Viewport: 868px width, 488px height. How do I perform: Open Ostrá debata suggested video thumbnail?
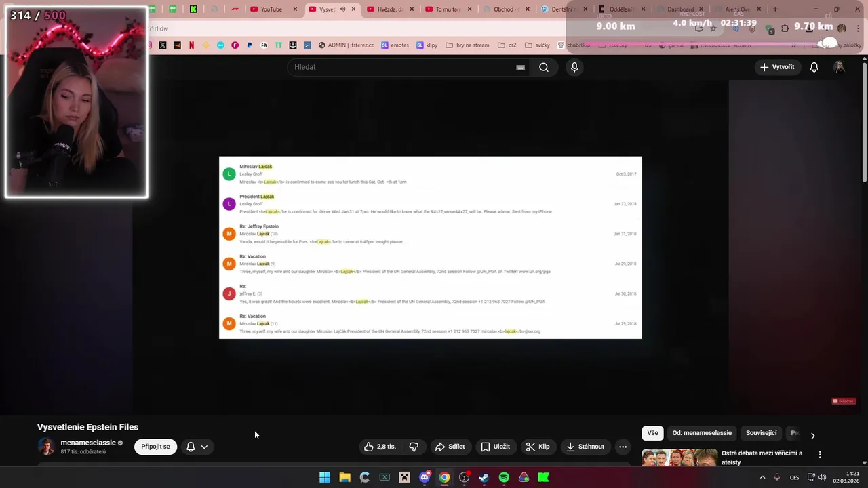(x=679, y=458)
